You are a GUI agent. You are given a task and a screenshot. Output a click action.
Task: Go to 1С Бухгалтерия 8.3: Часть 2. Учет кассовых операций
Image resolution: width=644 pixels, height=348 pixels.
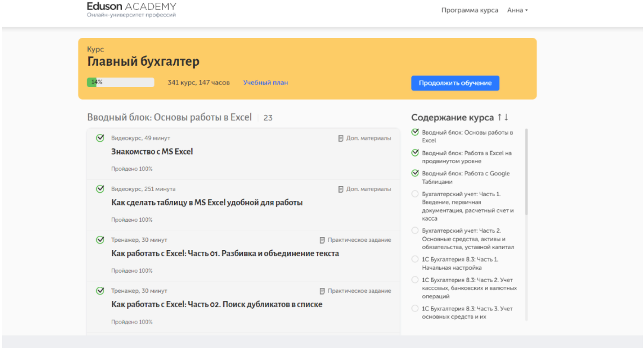pos(469,288)
